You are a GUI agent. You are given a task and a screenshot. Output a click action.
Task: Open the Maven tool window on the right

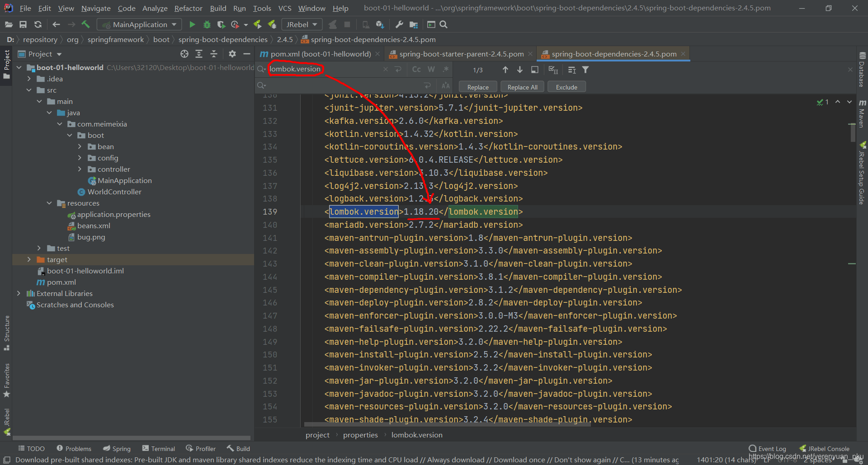[x=862, y=113]
